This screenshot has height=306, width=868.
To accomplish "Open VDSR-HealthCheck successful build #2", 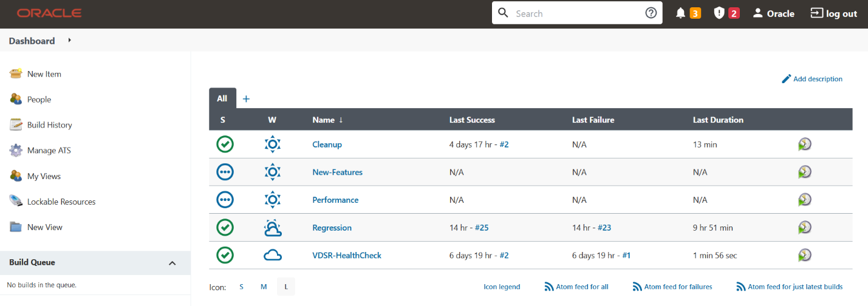I will click(x=504, y=256).
